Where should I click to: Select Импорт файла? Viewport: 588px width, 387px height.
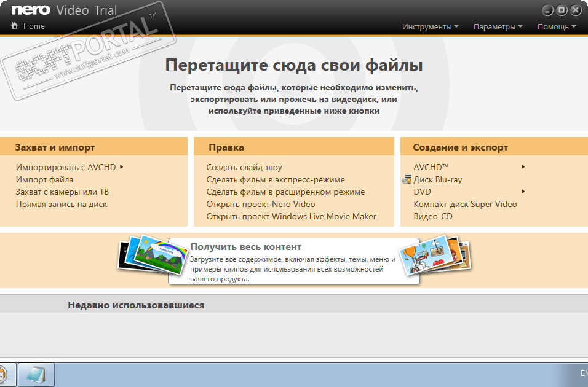[x=44, y=179]
